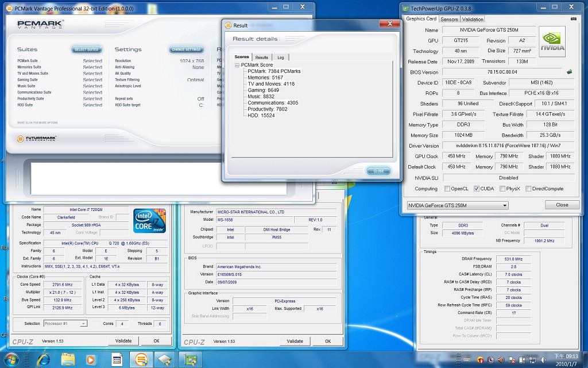Open the NVIDIA GeForce GTS 250M card dropdown
Viewport: 588px width, 368px height.
pyautogui.click(x=458, y=205)
